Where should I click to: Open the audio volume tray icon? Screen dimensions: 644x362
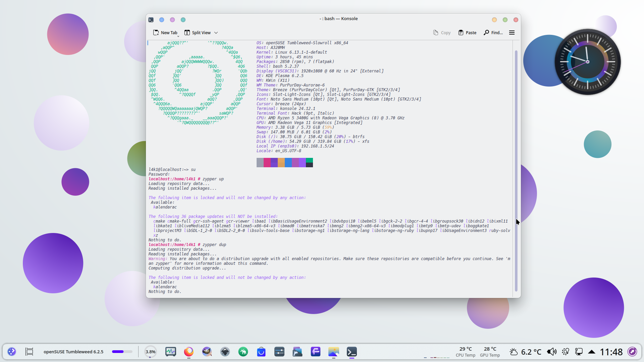coord(552,352)
